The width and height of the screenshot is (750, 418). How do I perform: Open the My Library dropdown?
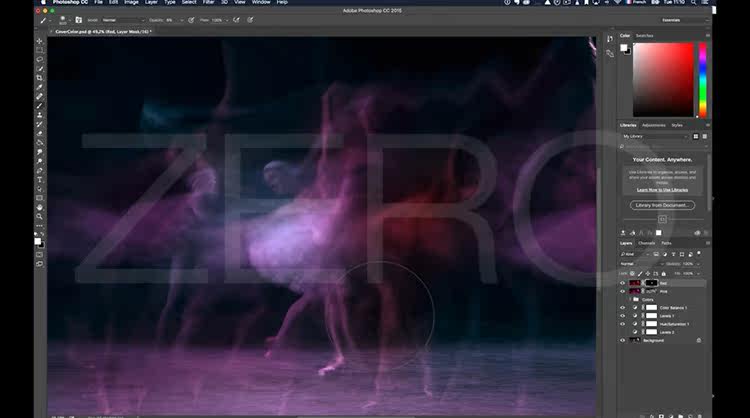pos(654,136)
